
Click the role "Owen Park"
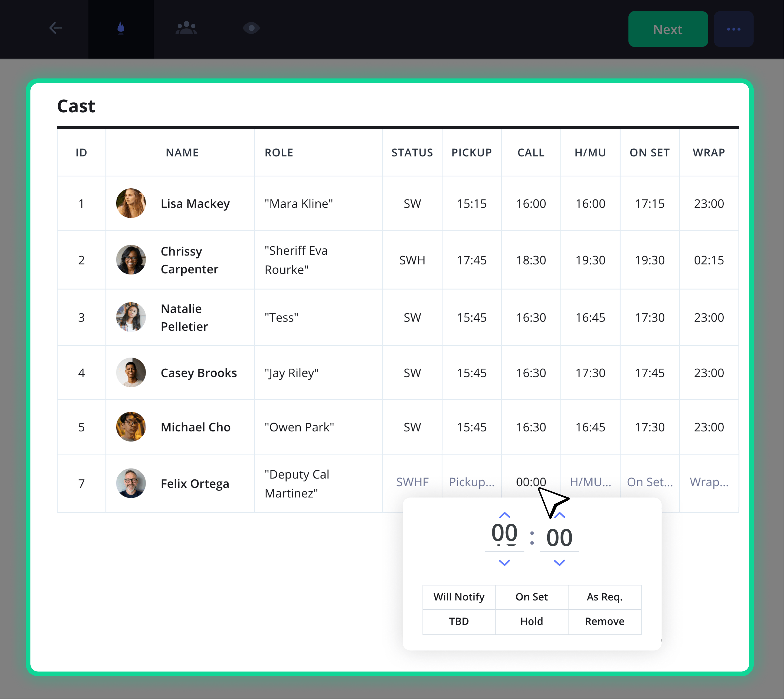tap(299, 427)
